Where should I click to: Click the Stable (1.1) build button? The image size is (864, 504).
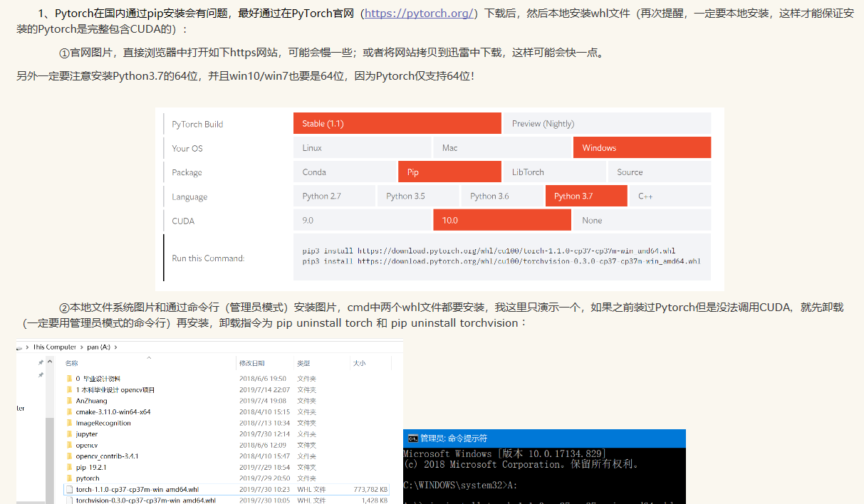tap(397, 122)
